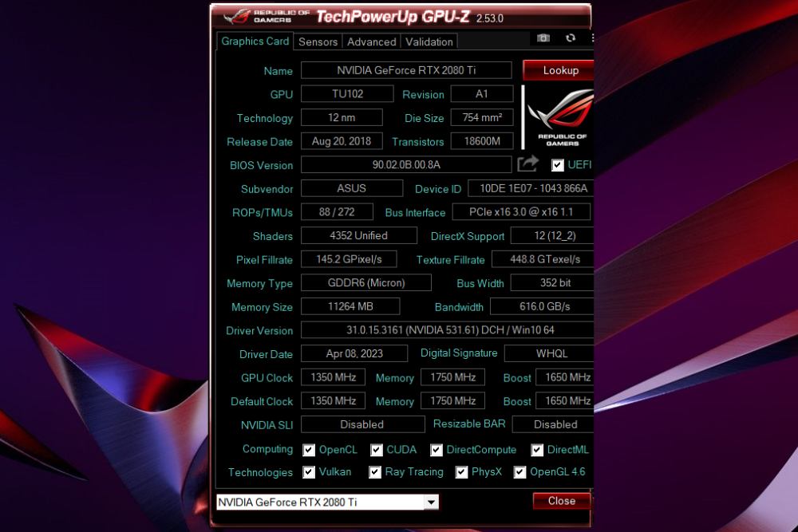Toggle the PhysX checkbox
This screenshot has height=532, width=798.
click(x=461, y=472)
